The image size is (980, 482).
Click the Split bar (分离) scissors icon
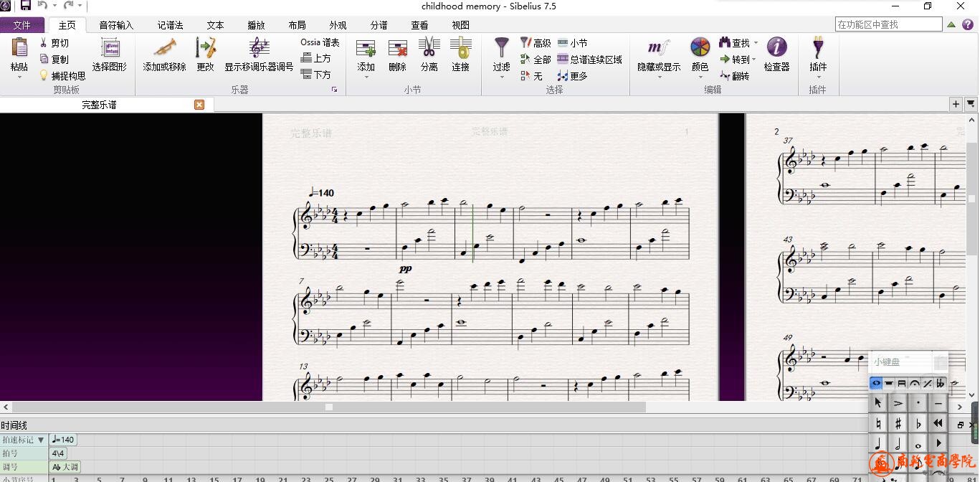(x=429, y=48)
